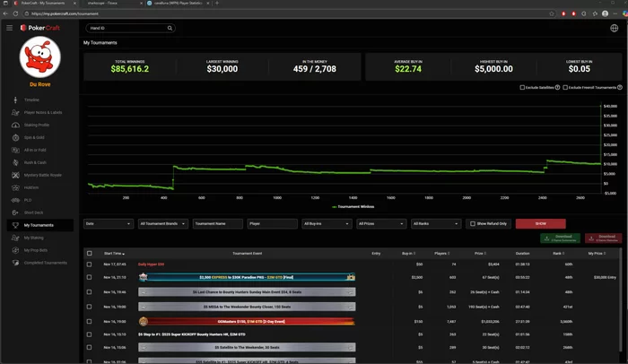Click the Du Rove avatar picture
The height and width of the screenshot is (364, 628).
[x=40, y=56]
